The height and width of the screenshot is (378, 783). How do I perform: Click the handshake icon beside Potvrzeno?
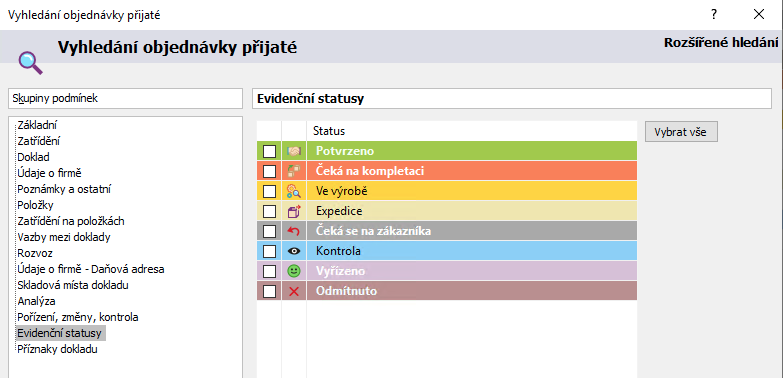[x=294, y=151]
